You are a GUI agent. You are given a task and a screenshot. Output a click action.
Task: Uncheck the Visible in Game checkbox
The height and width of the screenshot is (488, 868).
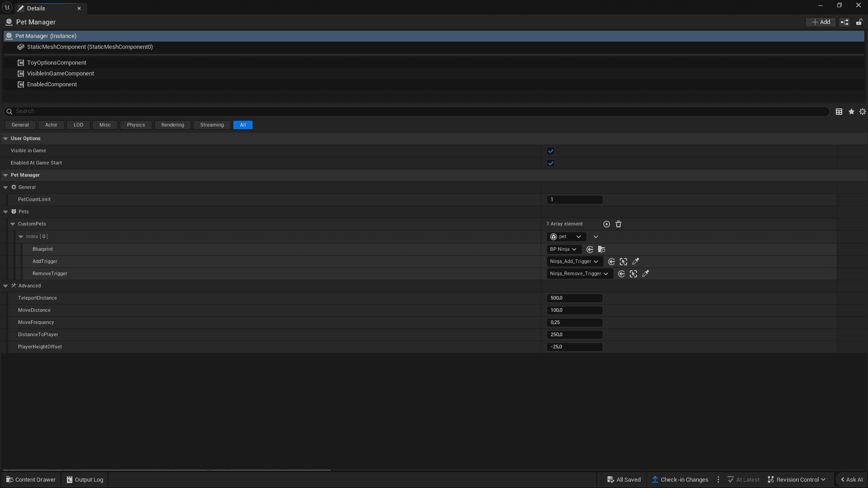click(x=551, y=151)
